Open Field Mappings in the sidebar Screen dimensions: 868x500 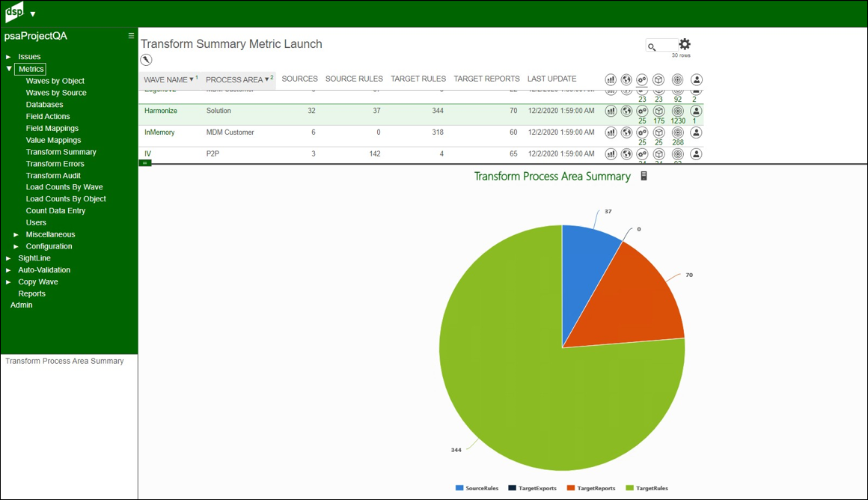pos(52,128)
